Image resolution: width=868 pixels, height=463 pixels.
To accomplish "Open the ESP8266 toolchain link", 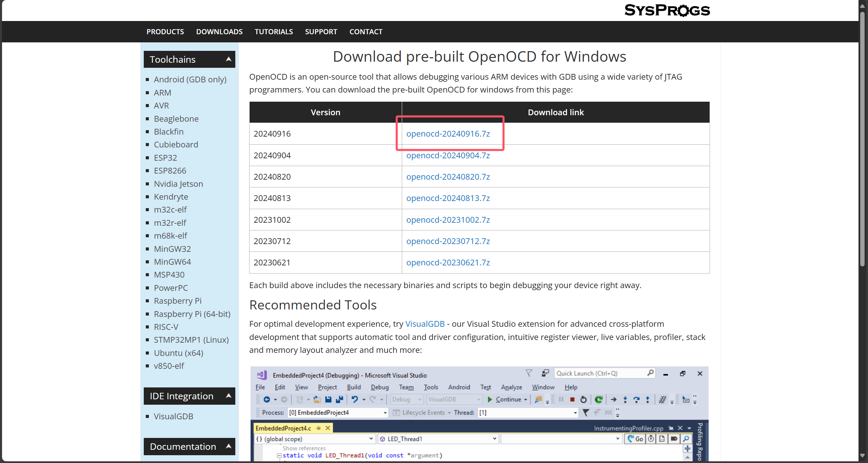I will click(x=170, y=170).
